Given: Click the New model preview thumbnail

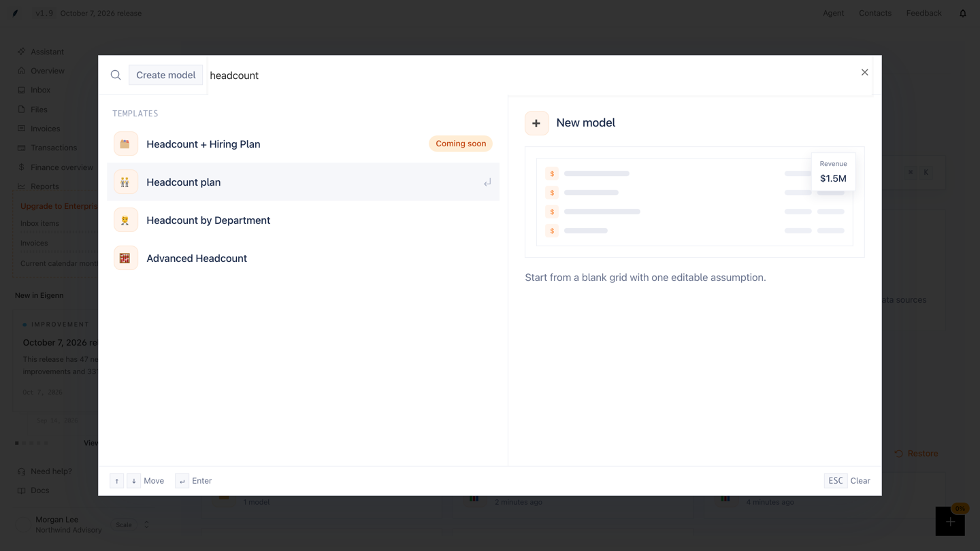Looking at the screenshot, I should click(x=694, y=202).
